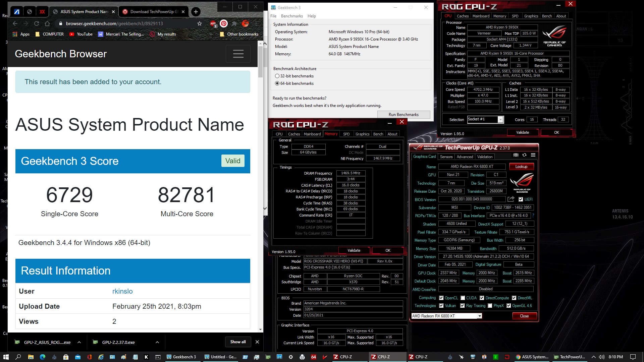Open the rkinslo user link
This screenshot has width=644, height=362.
[122, 291]
